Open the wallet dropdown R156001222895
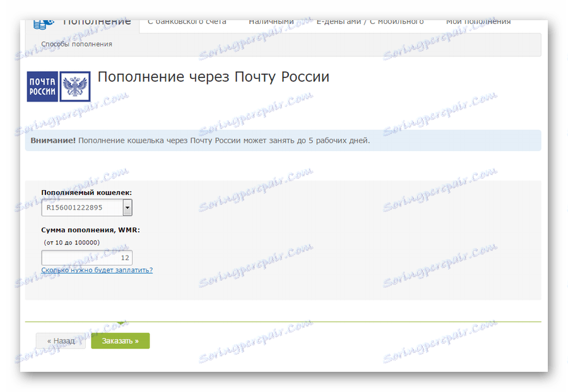The width and height of the screenshot is (568, 392). pyautogui.click(x=86, y=208)
